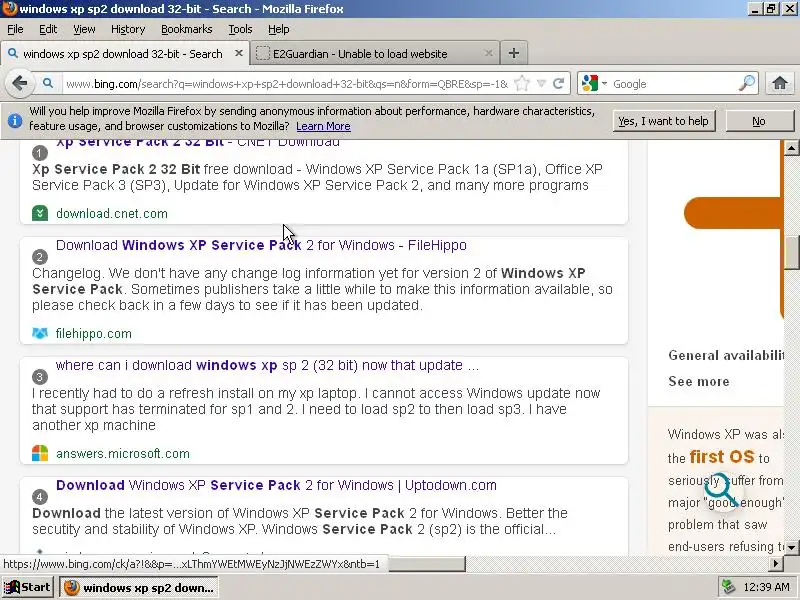The width and height of the screenshot is (800, 600).
Task: Open the Xp Service Pack 2 32 Bit CNET result
Action: [198, 142]
